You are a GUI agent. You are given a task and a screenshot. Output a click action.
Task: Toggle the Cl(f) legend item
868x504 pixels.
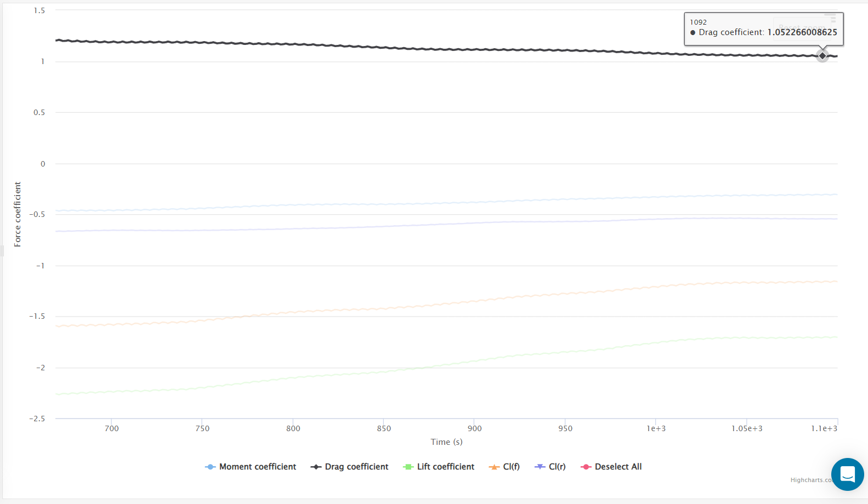pos(504,467)
